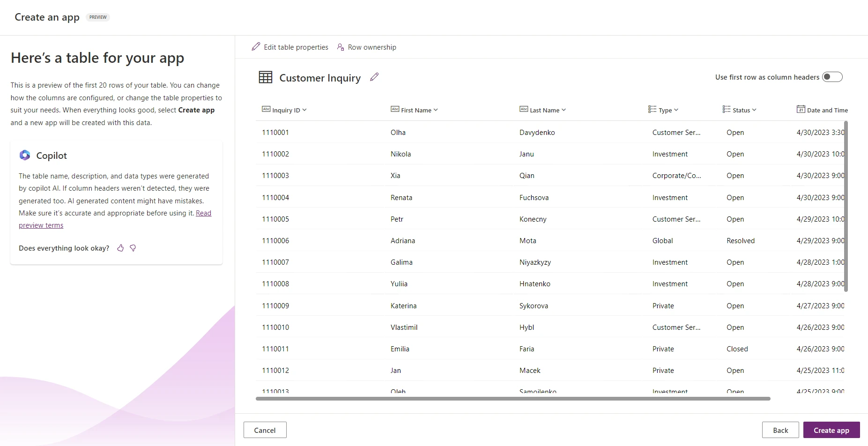Click the choice data type icon on Type column

point(652,109)
